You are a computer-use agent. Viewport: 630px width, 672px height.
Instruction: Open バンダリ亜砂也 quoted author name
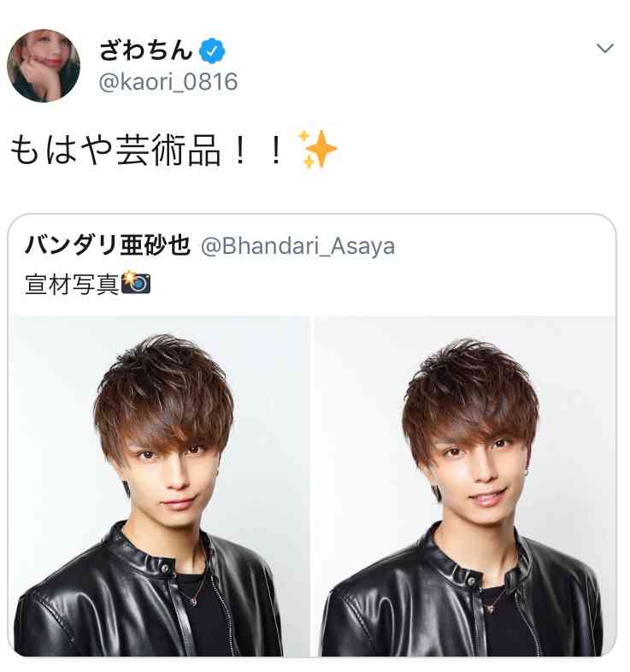(x=108, y=245)
